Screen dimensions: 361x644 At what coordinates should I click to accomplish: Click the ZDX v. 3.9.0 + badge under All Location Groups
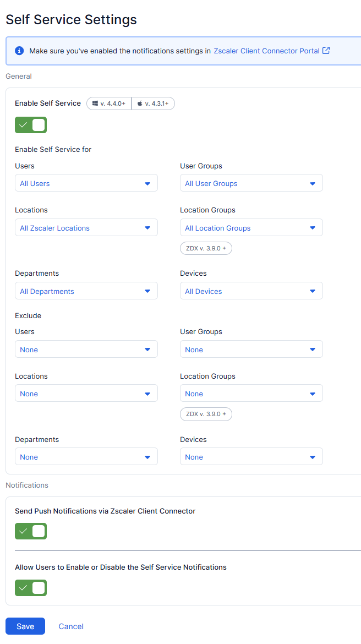click(x=206, y=248)
